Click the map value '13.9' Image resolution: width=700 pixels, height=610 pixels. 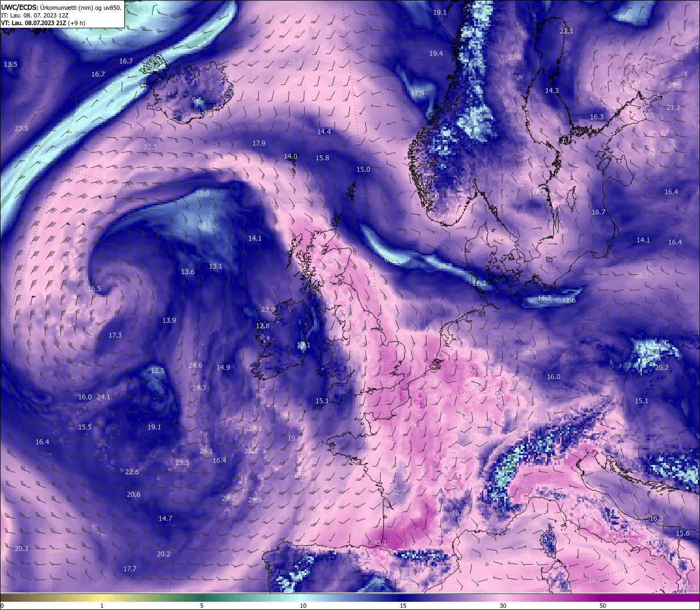click(169, 320)
